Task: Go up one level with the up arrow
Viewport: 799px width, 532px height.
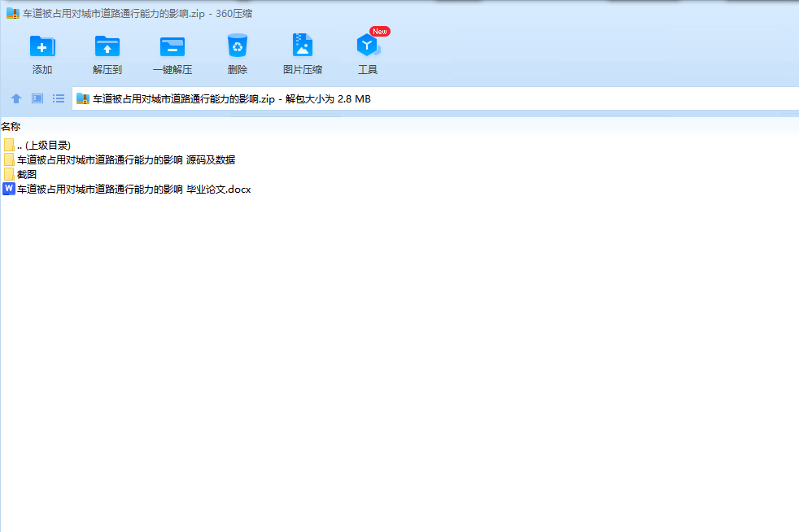Action: (16, 98)
